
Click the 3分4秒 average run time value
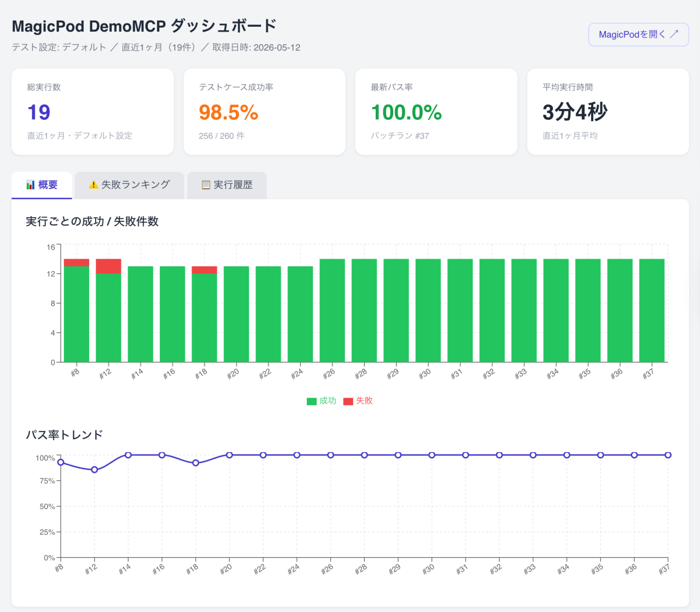(x=575, y=112)
